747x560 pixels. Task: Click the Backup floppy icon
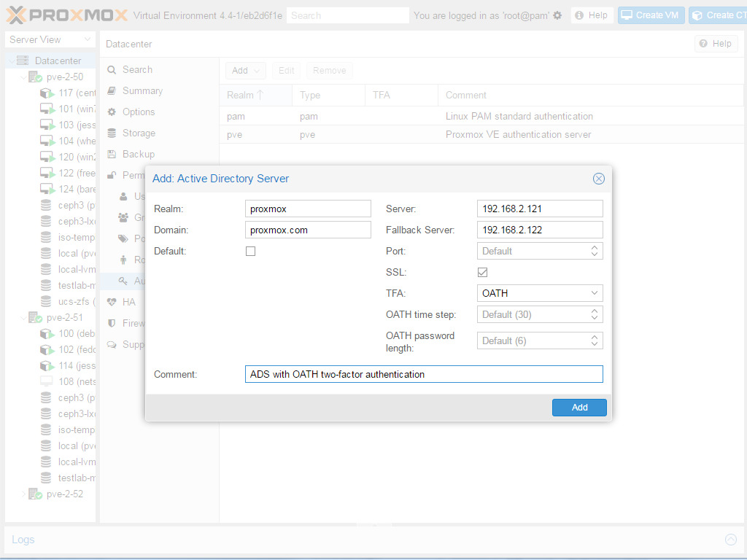112,155
